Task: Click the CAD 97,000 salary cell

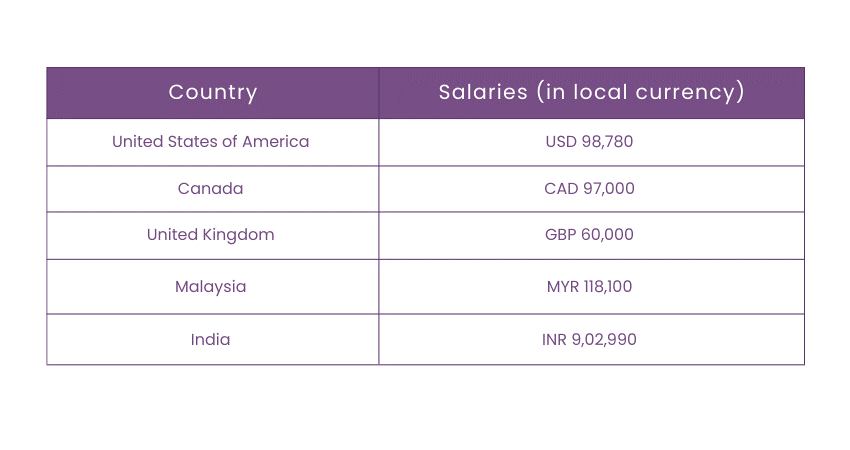Action: tap(590, 188)
